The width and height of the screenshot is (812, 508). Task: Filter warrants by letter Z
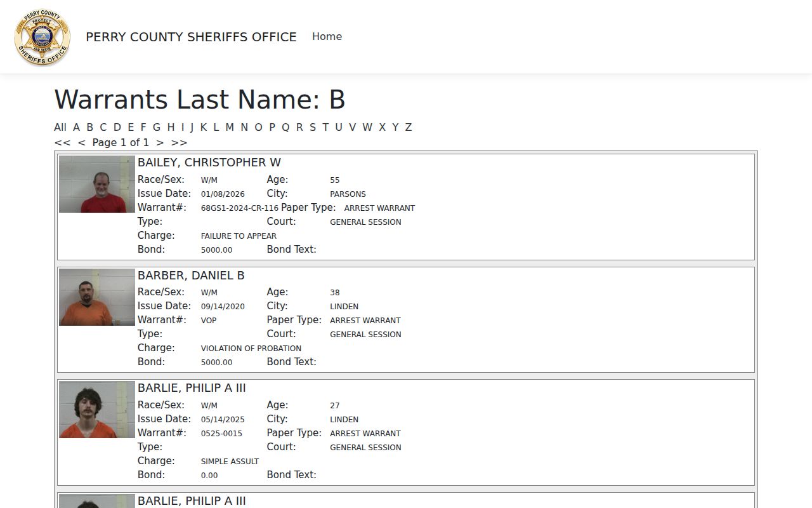[409, 127]
